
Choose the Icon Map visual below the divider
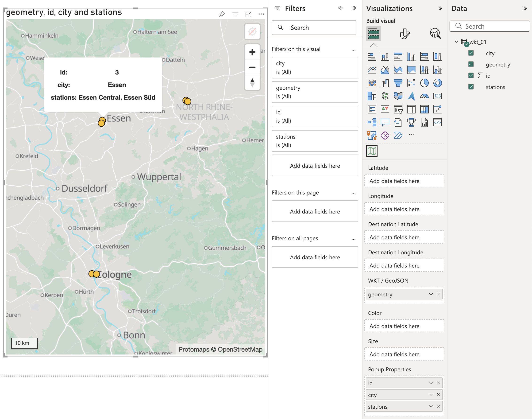tap(371, 151)
